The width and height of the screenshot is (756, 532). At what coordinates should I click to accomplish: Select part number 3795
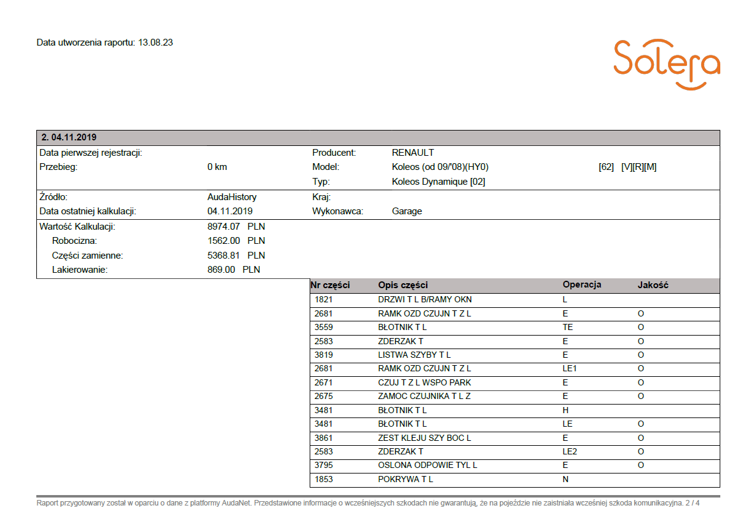pos(324,465)
